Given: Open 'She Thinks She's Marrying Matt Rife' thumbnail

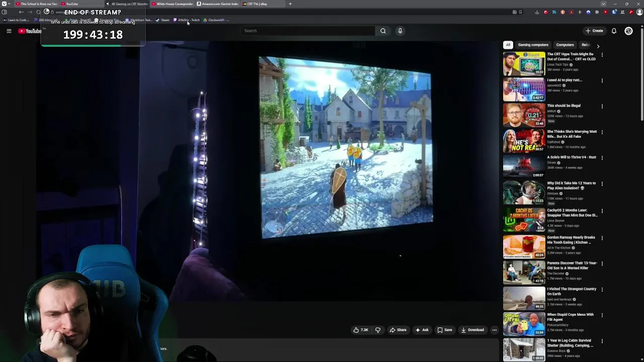Looking at the screenshot, I should 524,141.
